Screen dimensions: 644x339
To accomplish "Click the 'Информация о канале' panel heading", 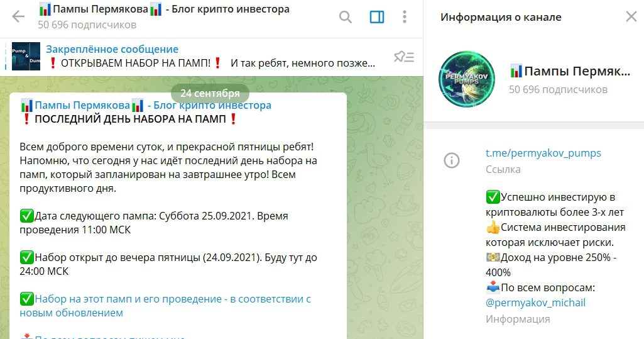I will point(501,17).
